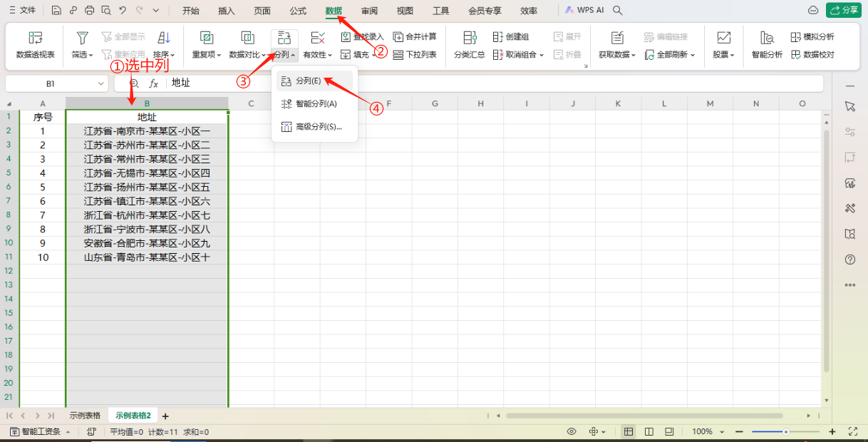Switch to the 示例表格 sheet tab
The width and height of the screenshot is (868, 442).
(85, 415)
